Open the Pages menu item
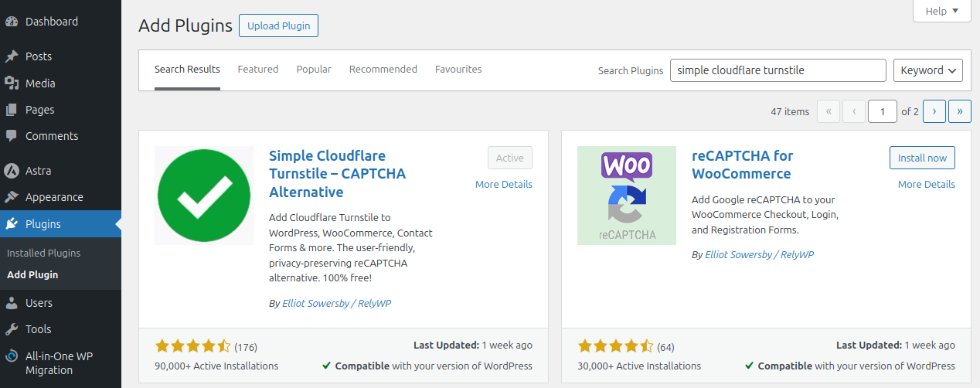980x388 pixels. pos(60,110)
